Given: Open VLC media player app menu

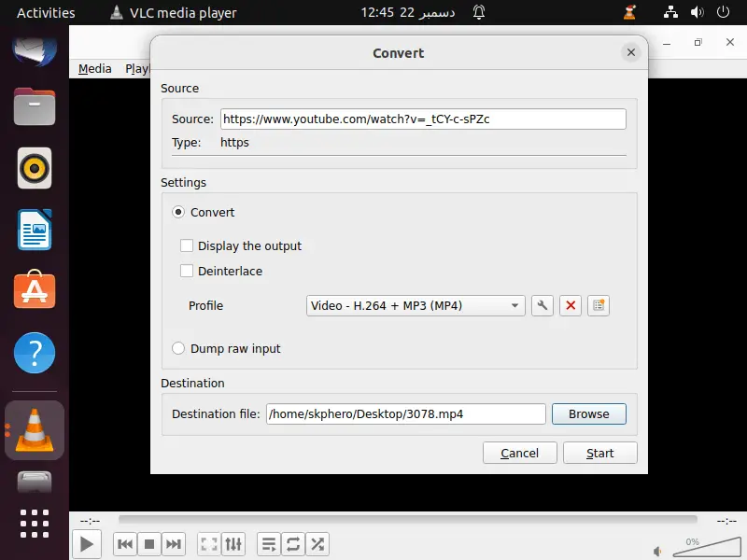Looking at the screenshot, I should tap(174, 12).
